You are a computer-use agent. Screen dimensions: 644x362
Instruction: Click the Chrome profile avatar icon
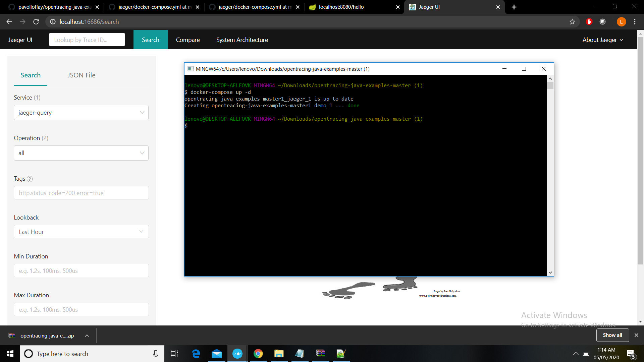click(621, 21)
